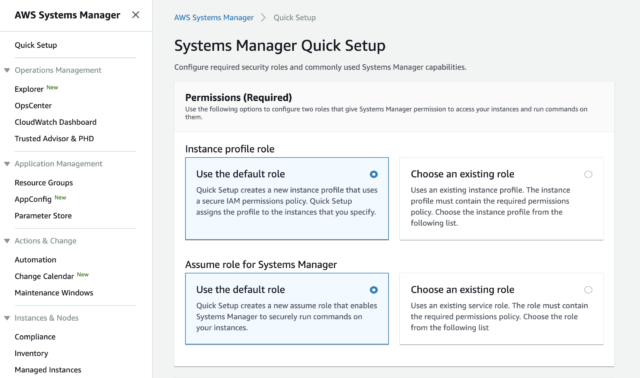Open Compliance page
The width and height of the screenshot is (640, 378).
pos(35,337)
